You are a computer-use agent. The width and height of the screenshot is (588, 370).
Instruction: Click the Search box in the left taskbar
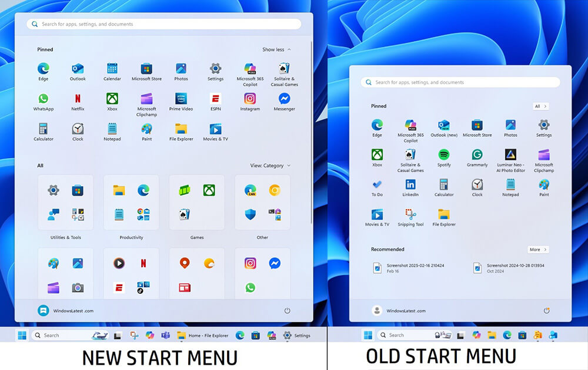(71, 335)
